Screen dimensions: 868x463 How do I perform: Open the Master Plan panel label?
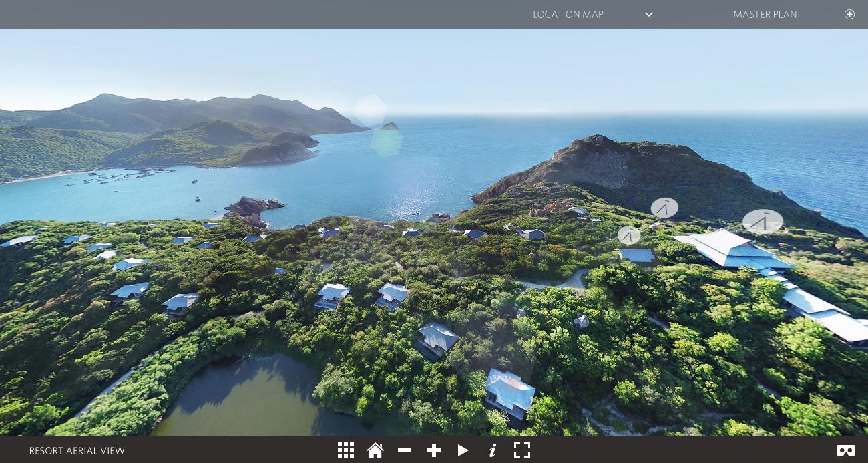tap(765, 14)
